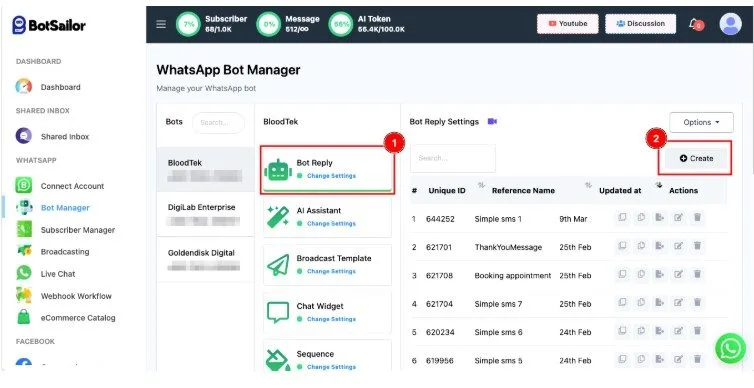Edit the ThankYouMessage reply

click(678, 246)
